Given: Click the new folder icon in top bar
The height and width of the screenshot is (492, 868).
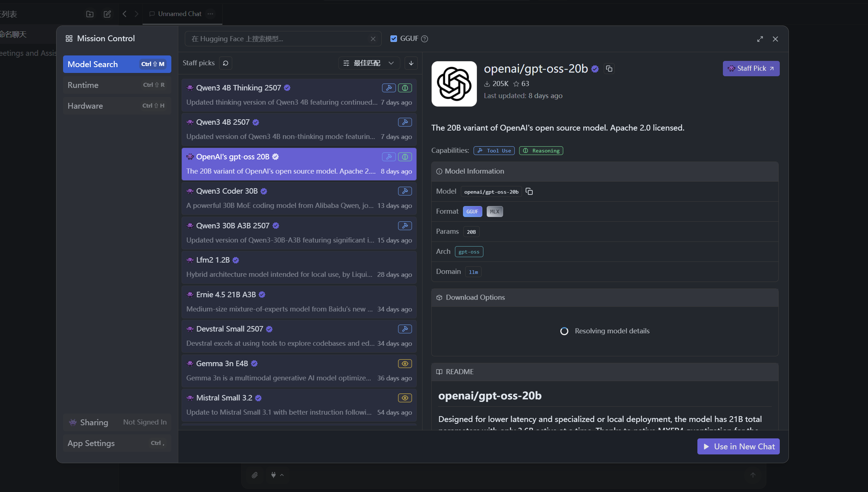Looking at the screenshot, I should tap(90, 14).
